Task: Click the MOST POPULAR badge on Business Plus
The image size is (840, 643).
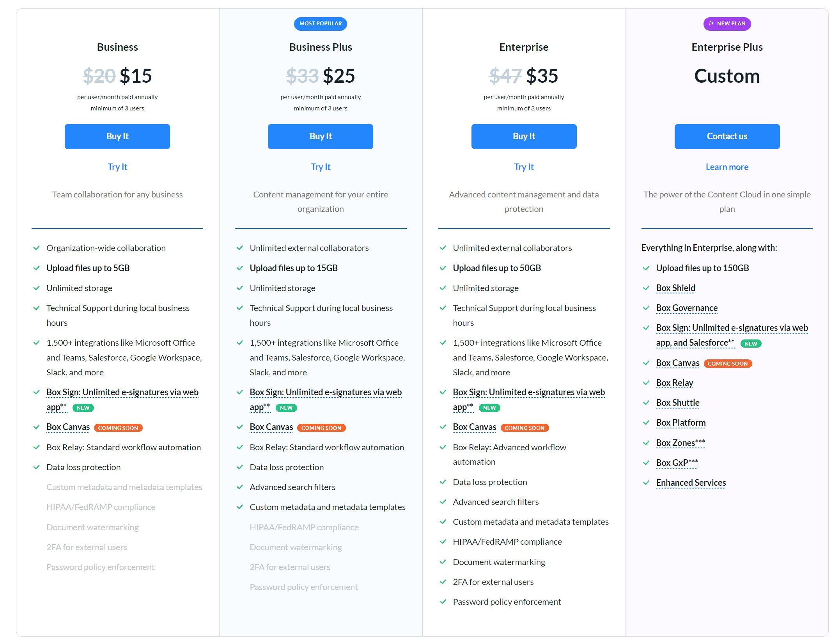Action: point(321,24)
